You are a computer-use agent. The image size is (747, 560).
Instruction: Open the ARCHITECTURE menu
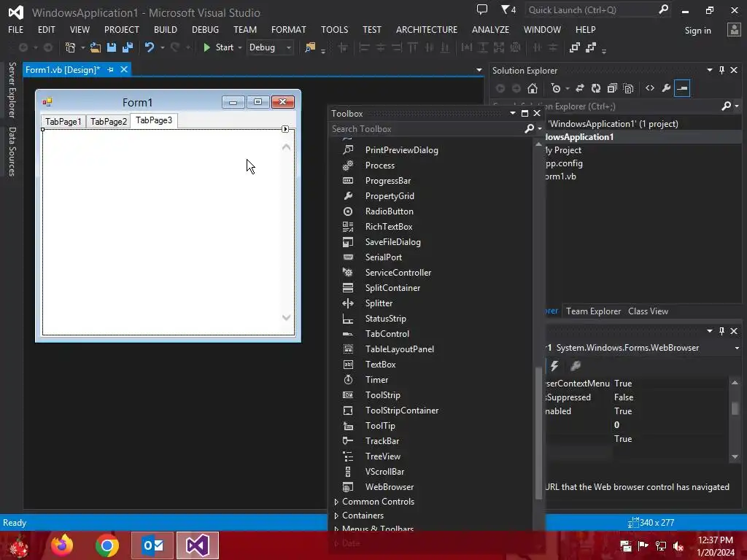click(426, 29)
